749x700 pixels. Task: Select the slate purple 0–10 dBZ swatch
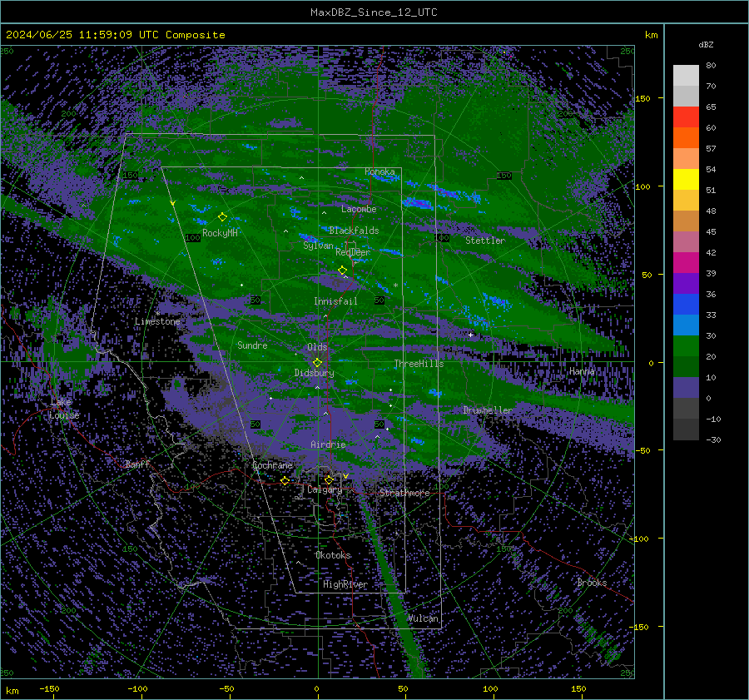[686, 388]
